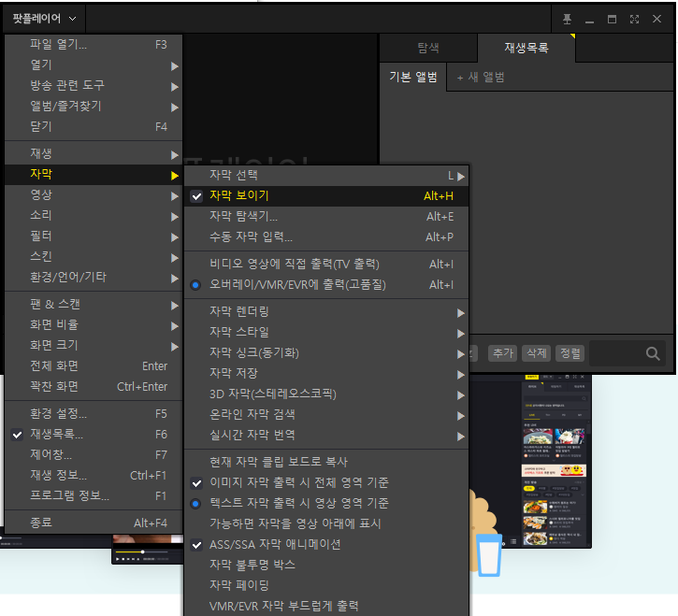Toggle 자막 보이기 subtitle visibility
This screenshot has width=678, height=616.
tap(239, 196)
